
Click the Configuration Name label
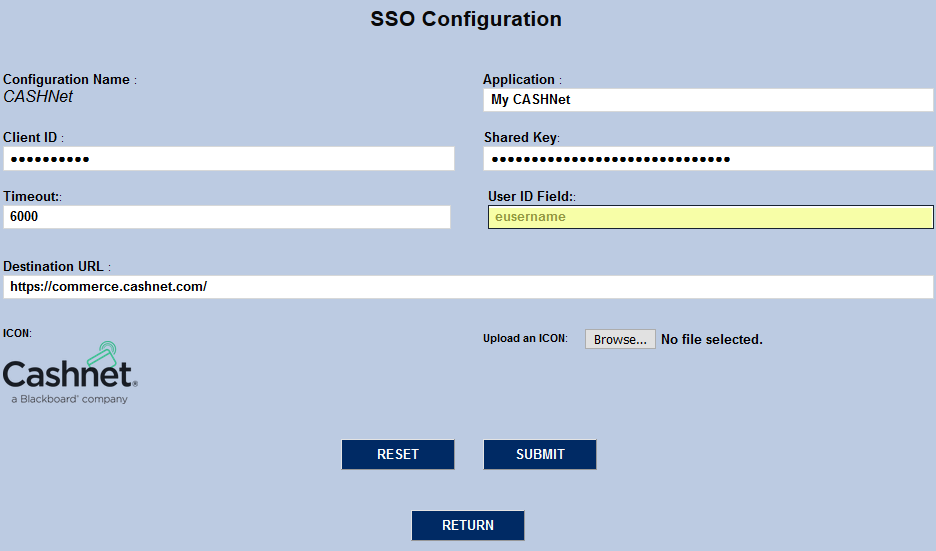click(67, 80)
